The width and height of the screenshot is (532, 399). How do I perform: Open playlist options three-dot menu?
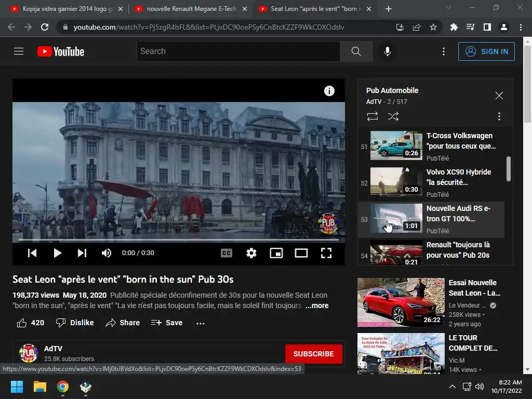click(x=499, y=116)
